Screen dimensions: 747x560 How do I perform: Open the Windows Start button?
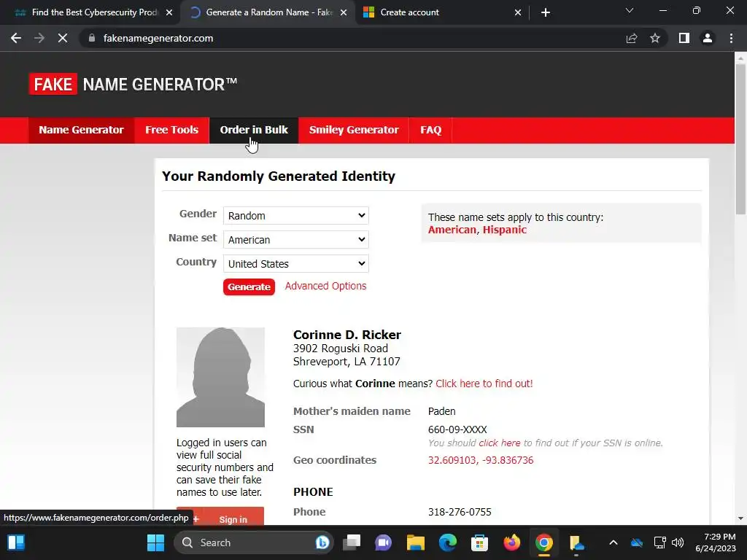click(x=155, y=542)
